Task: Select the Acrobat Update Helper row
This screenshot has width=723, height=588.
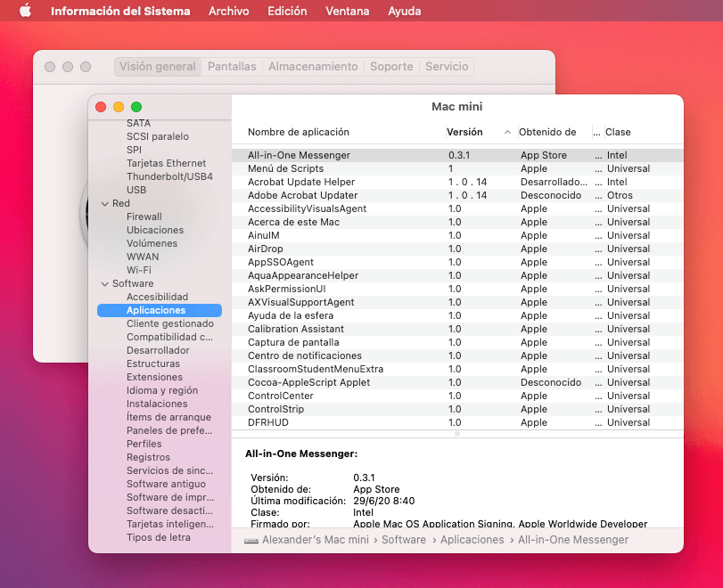Action: 457,182
